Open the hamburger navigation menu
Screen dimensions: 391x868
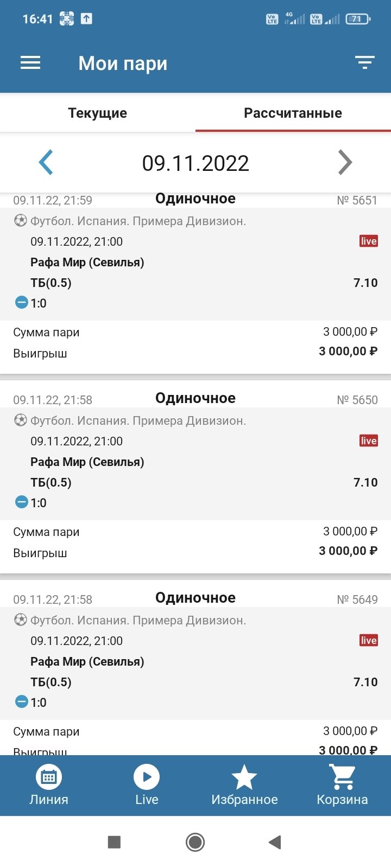coord(30,63)
